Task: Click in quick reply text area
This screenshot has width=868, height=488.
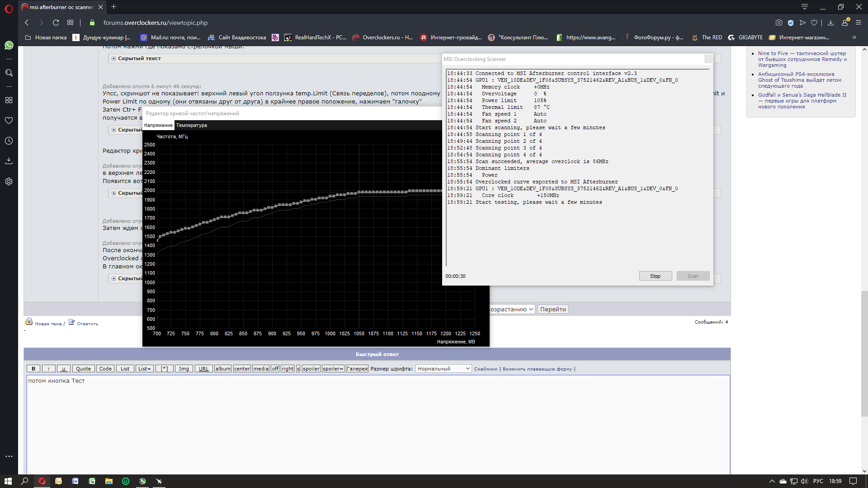Action: point(377,425)
